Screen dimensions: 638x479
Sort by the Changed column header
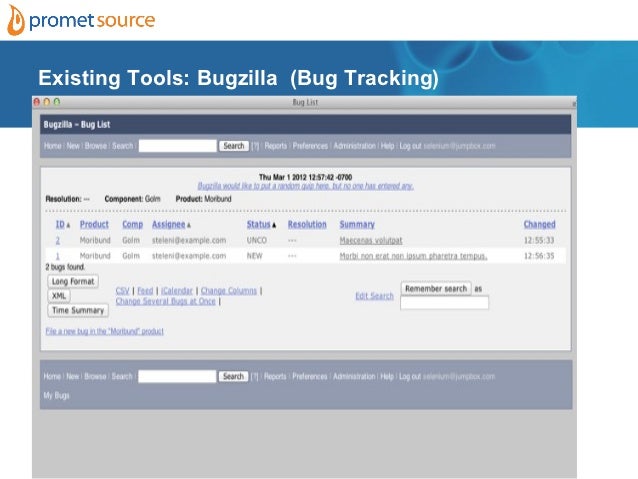pyautogui.click(x=540, y=225)
